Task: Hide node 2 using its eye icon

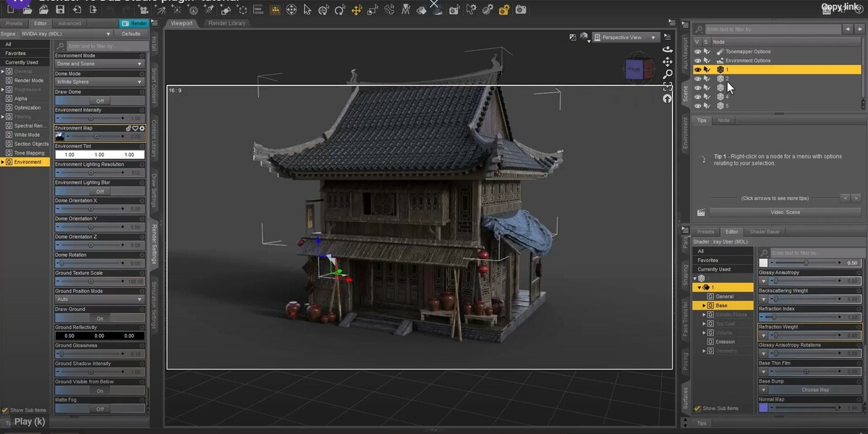Action: tap(697, 79)
